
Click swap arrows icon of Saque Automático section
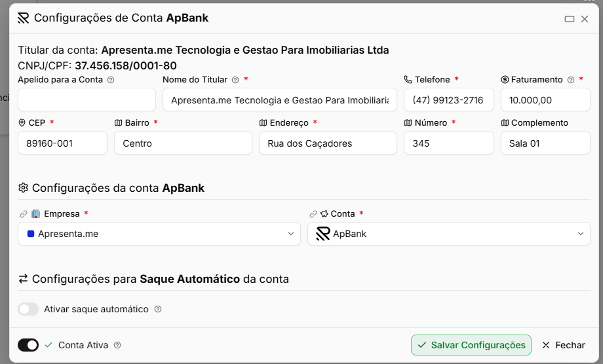click(23, 279)
